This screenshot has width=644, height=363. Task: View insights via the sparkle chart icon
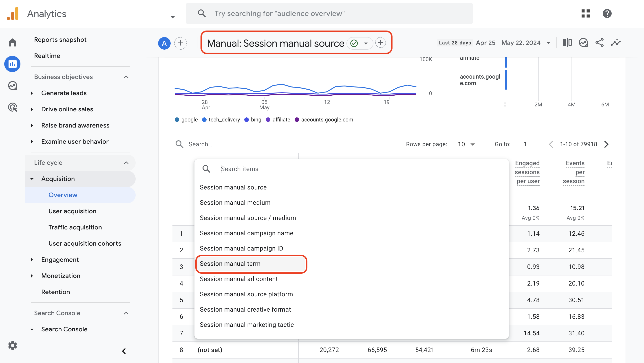click(615, 42)
